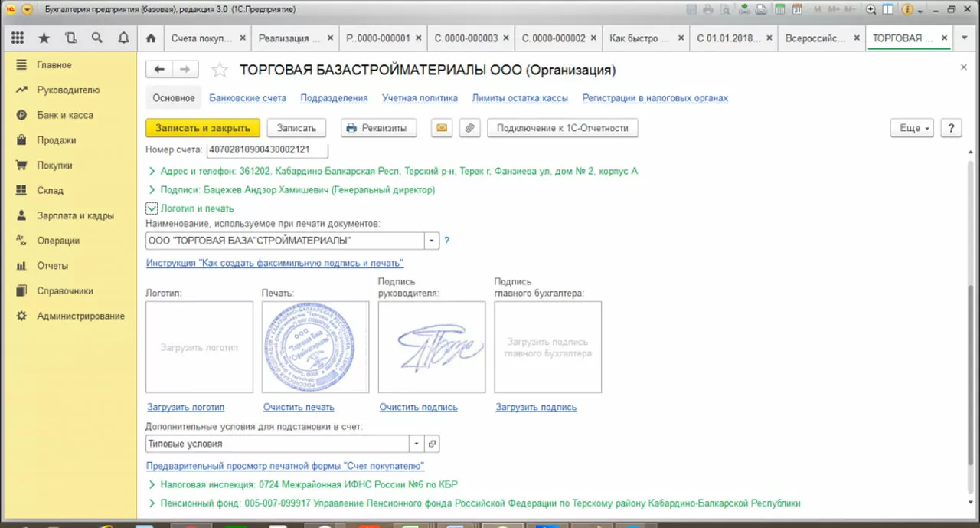Screen dimensions: 980x528
Task: Open the Зарплата и кадры section
Action: [x=69, y=215]
